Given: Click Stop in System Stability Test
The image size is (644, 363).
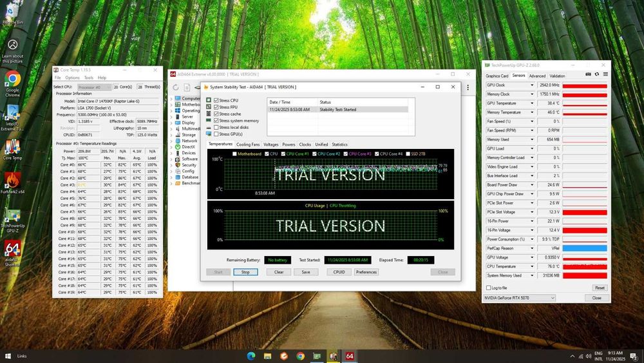Looking at the screenshot, I should coord(245,272).
